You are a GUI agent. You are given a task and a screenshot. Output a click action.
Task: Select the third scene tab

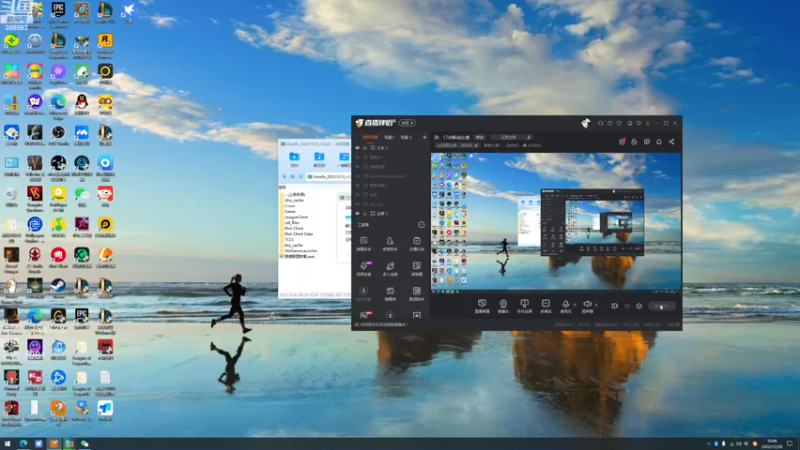pos(406,137)
